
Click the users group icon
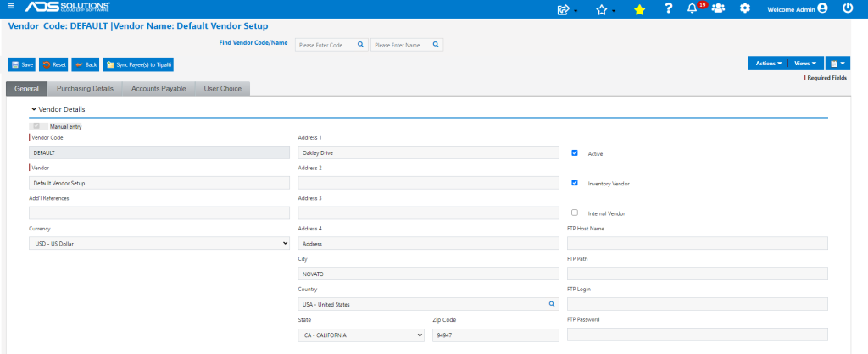(718, 8)
